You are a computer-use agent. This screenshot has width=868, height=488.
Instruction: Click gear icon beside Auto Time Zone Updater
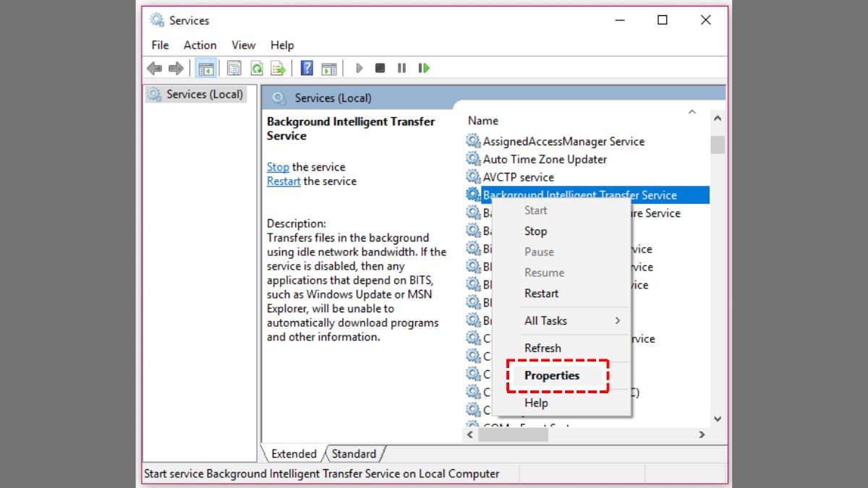[473, 159]
